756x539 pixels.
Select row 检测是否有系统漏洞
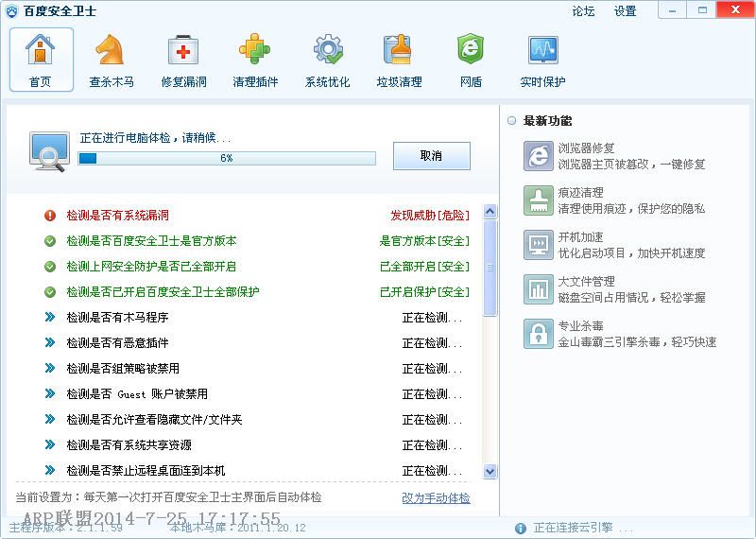click(255, 216)
